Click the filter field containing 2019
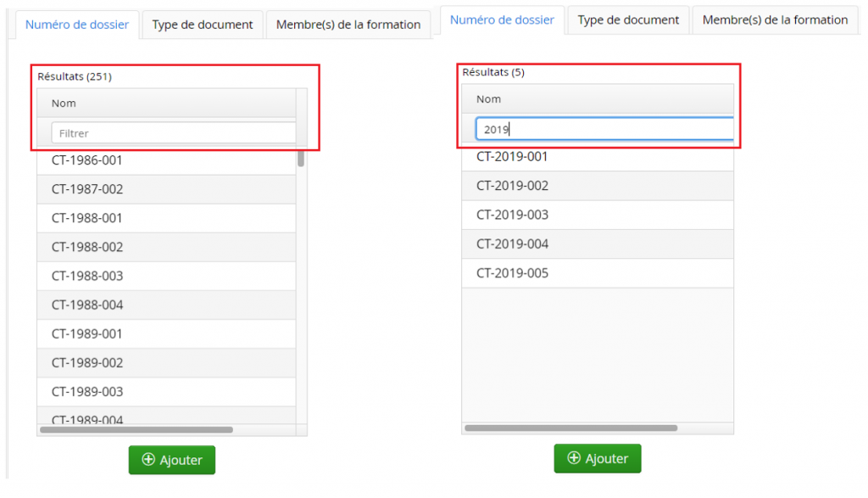 [604, 129]
